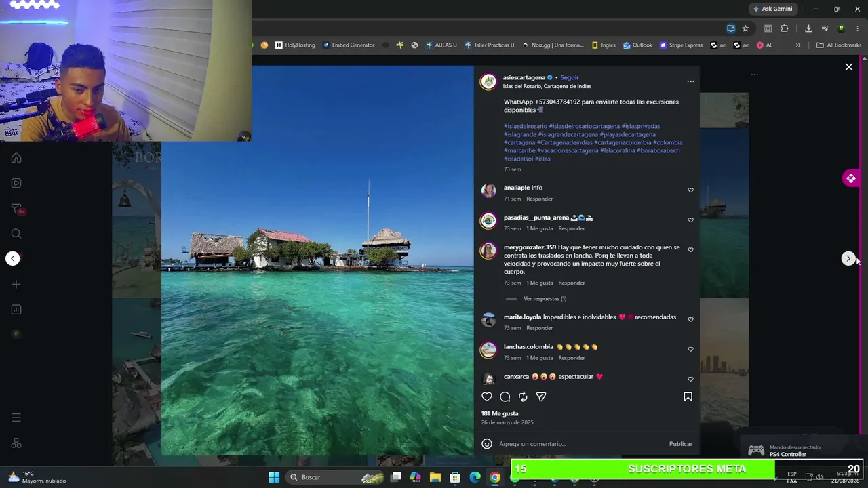Go to Instagram Home in sidebar
The height and width of the screenshot is (488, 868).
click(16, 158)
